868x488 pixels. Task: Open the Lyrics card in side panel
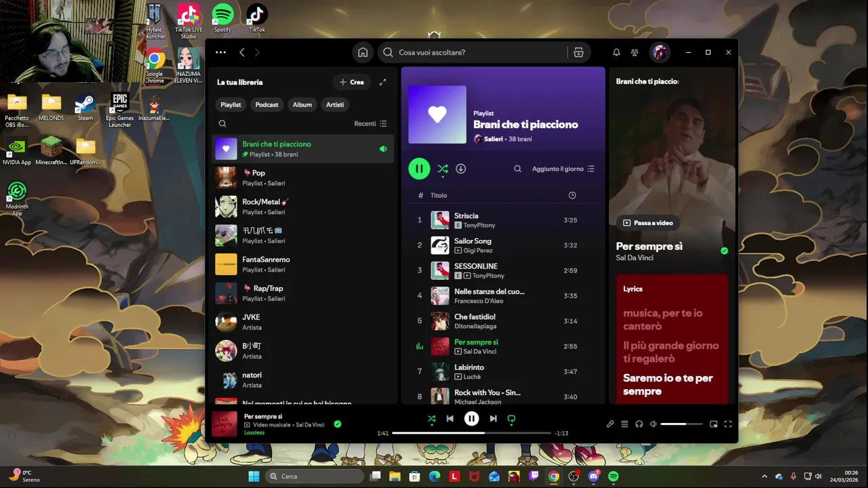(672, 339)
